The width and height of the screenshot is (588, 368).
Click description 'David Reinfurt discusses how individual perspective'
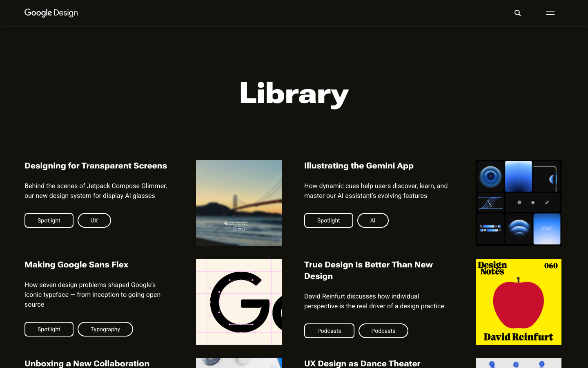[x=375, y=301]
